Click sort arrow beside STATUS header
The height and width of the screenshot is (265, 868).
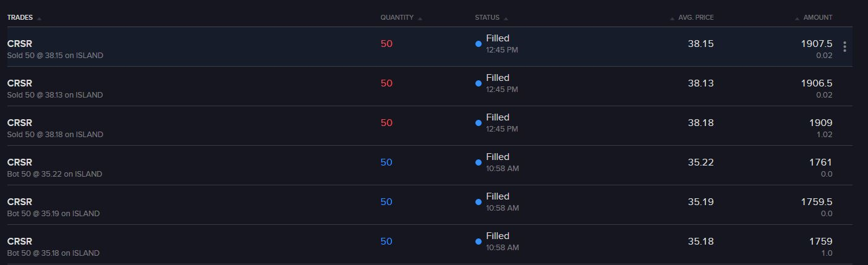pyautogui.click(x=506, y=19)
